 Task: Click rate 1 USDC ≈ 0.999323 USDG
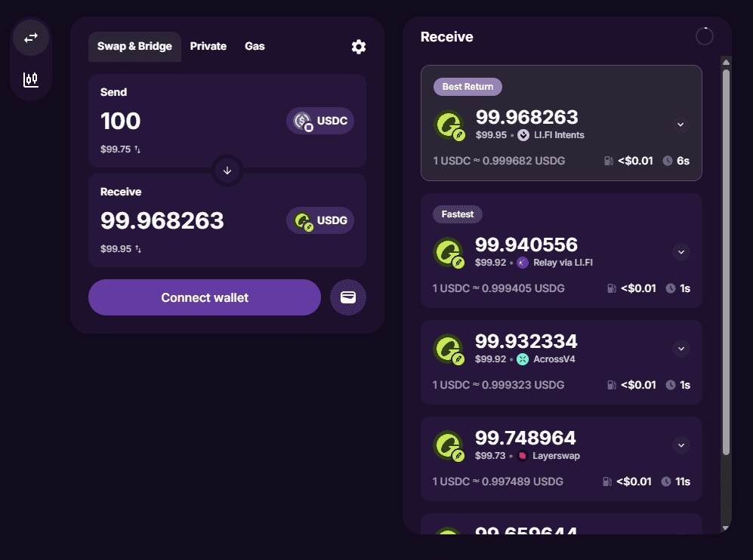pyautogui.click(x=498, y=385)
